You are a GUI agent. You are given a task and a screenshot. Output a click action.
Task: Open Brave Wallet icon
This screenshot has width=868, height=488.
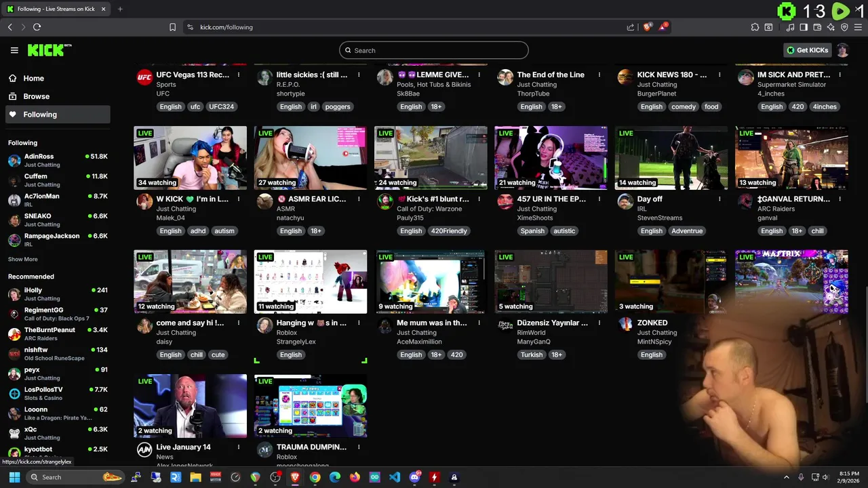tap(817, 27)
